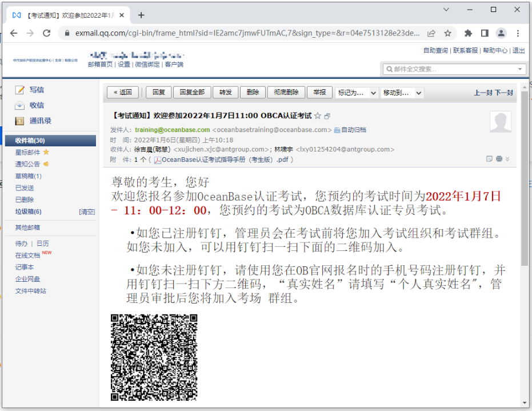Open 文件中转站 file transfer station
This screenshot has width=532, height=411.
30,291
